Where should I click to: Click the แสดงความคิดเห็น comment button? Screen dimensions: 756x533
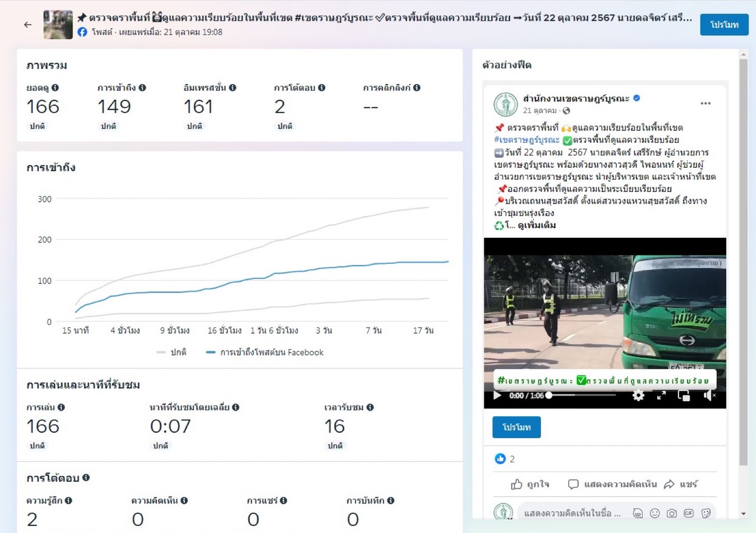click(x=613, y=484)
